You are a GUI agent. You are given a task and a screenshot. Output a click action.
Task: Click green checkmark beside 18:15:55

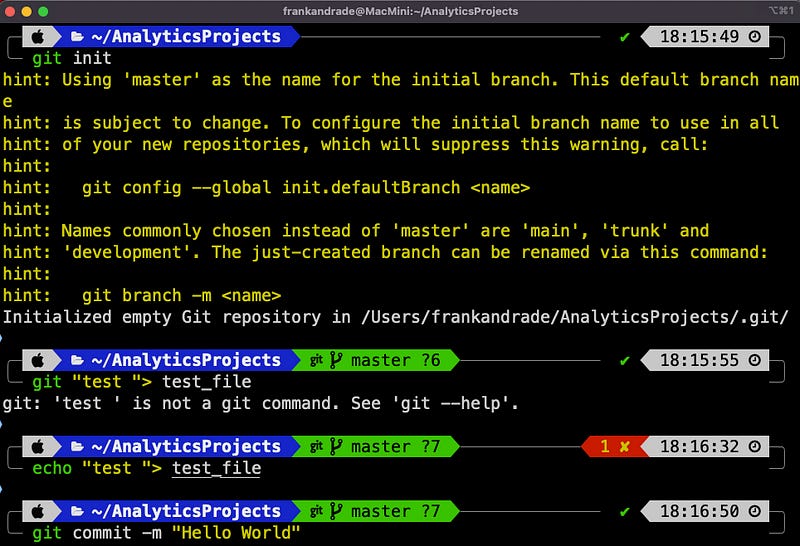[x=624, y=361]
